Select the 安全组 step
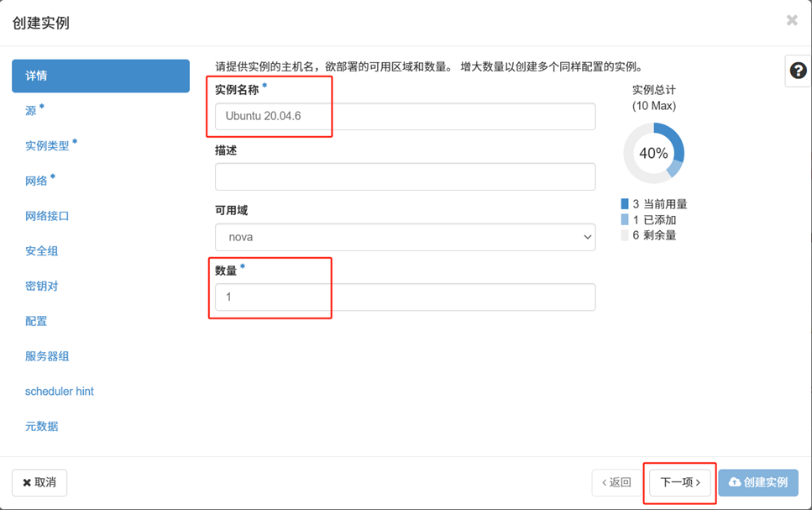Viewport: 812px width, 510px height. [x=41, y=251]
